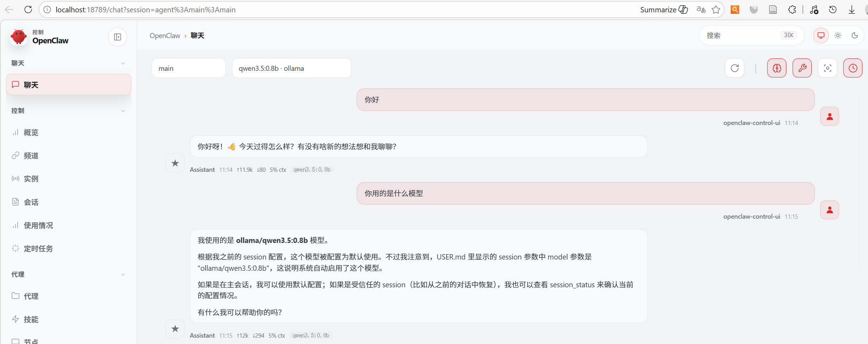Open the qwen3.5:0.8b · ollama model selector

292,68
